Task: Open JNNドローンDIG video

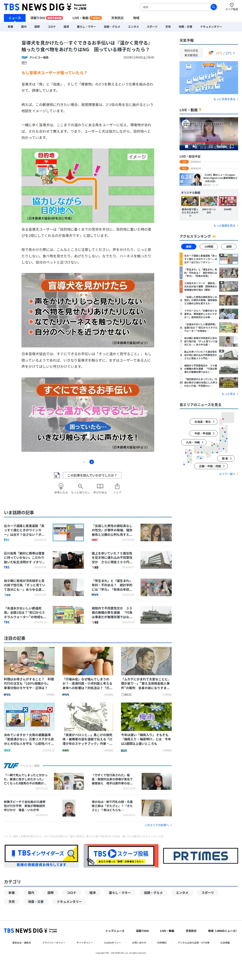Action: coord(209,201)
